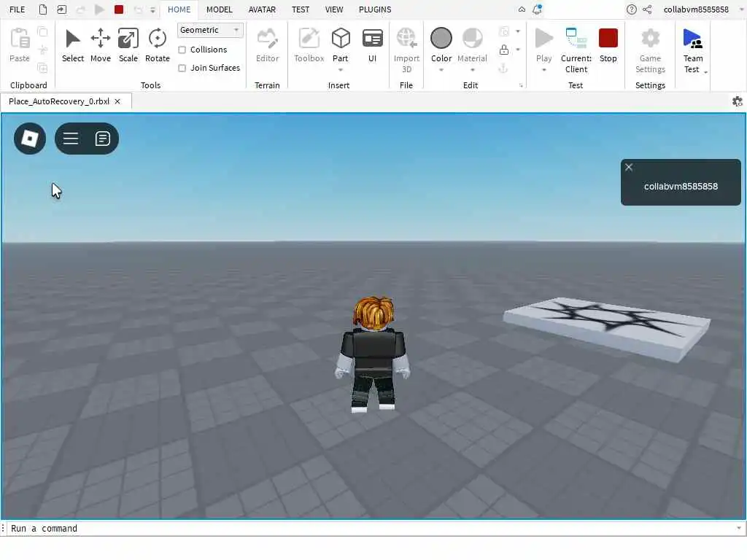Click the viewport settings gear icon
747x560 pixels.
tap(737, 101)
